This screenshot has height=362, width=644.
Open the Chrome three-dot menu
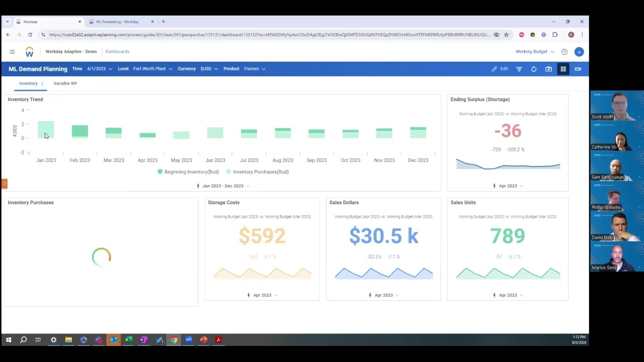pyautogui.click(x=582, y=35)
